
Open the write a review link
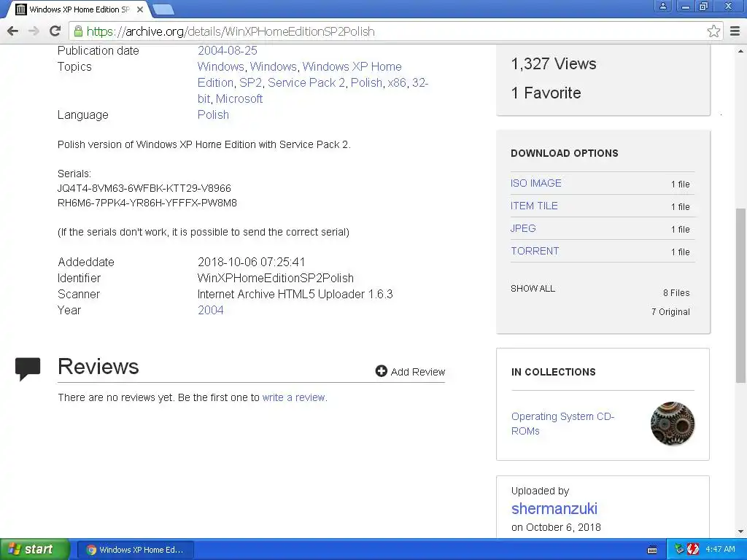(295, 397)
